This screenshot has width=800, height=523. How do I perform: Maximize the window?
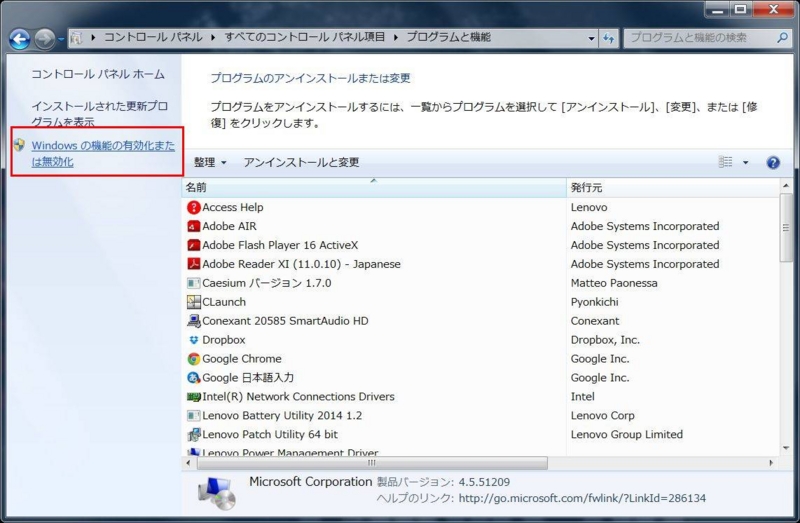tap(741, 9)
